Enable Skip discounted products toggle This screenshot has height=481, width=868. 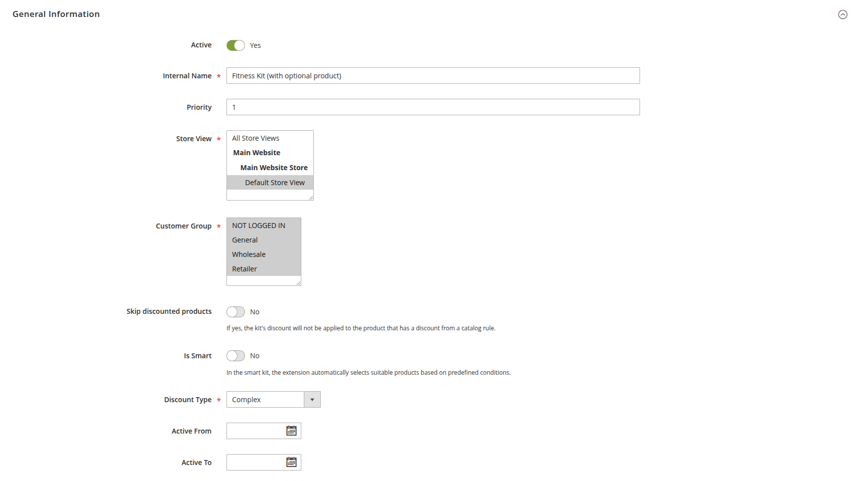(x=235, y=312)
